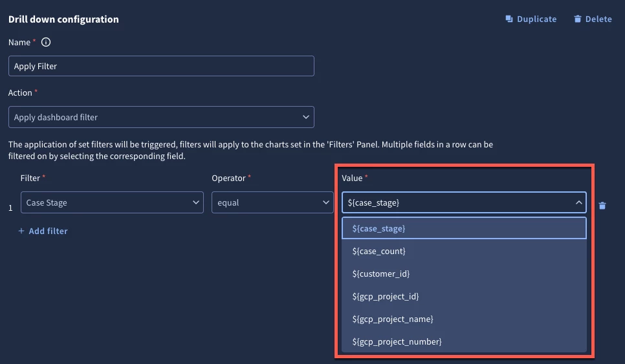Click the Delete button label
This screenshot has height=364, width=625.
pos(598,19)
